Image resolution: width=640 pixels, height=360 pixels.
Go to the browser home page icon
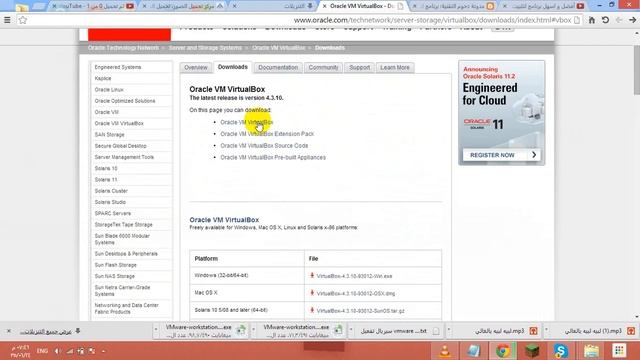[591, 20]
